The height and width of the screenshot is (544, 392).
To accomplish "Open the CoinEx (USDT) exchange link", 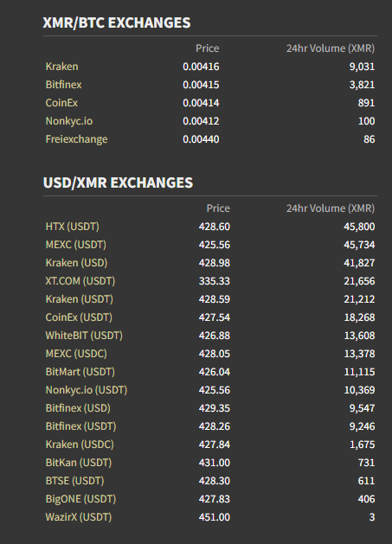I will [79, 317].
